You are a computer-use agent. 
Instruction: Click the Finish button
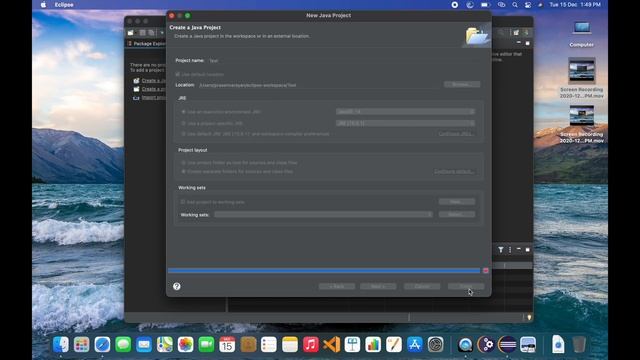(x=466, y=286)
